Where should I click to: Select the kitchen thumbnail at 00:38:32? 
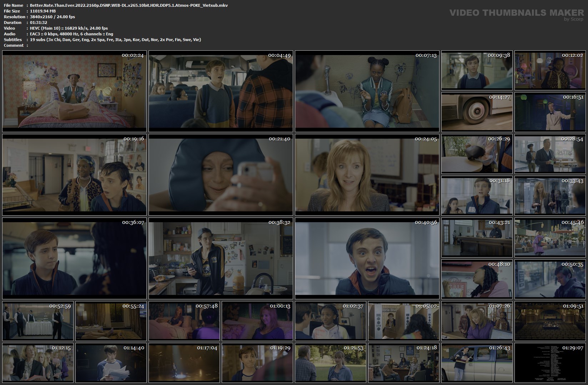[x=221, y=259]
